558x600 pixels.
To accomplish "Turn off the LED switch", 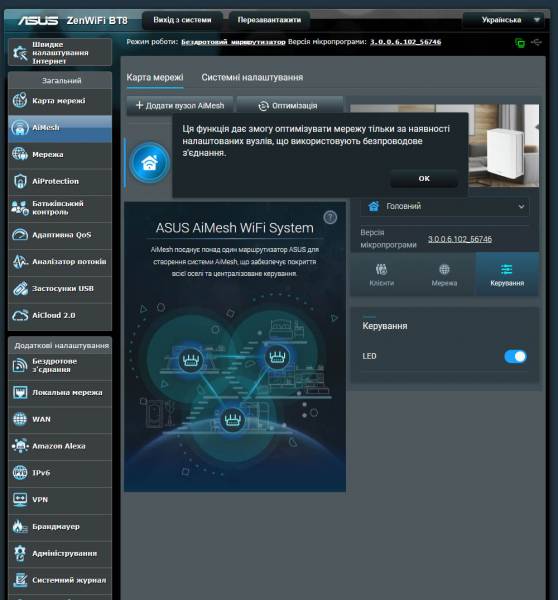I will point(515,356).
